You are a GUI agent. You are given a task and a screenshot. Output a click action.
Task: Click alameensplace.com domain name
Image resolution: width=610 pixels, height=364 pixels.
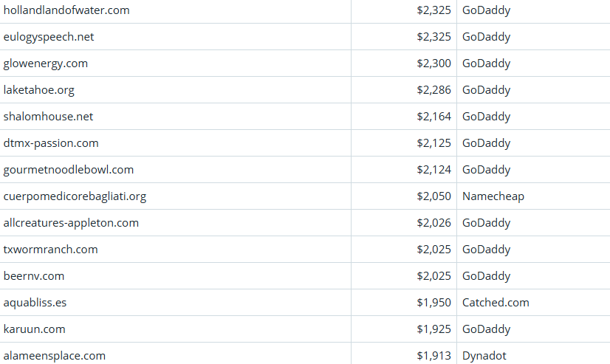point(55,356)
